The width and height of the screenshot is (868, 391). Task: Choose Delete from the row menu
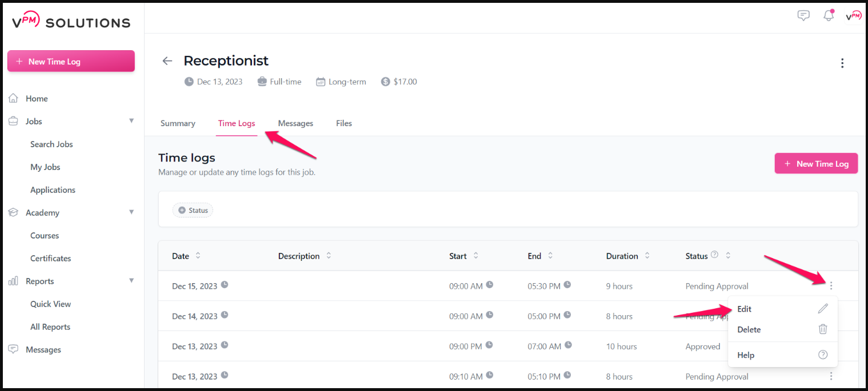(782, 329)
